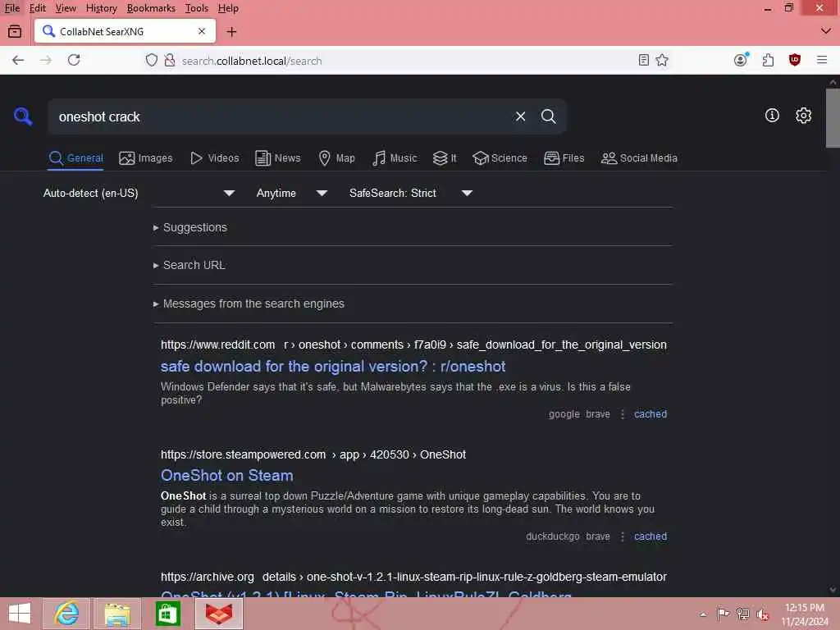Open the Tools menu
840x630 pixels.
pyautogui.click(x=196, y=8)
